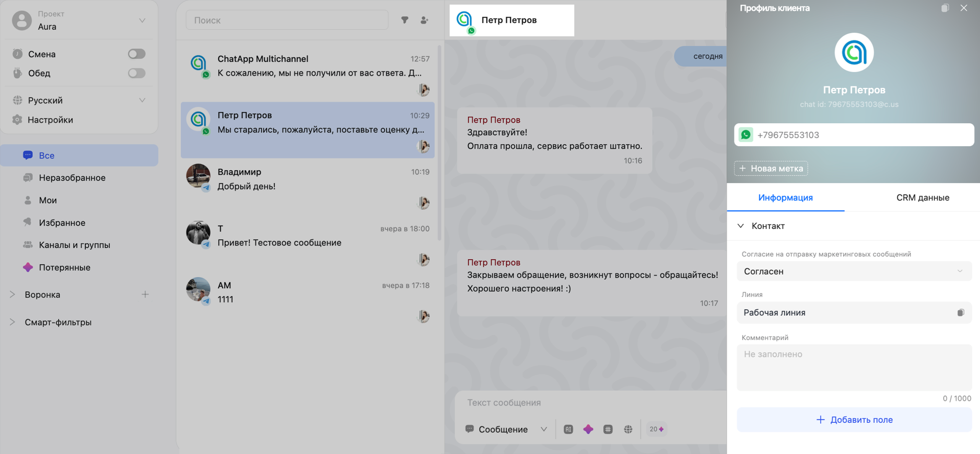Toggle the Смена switch on
The width and height of the screenshot is (980, 454).
136,54
